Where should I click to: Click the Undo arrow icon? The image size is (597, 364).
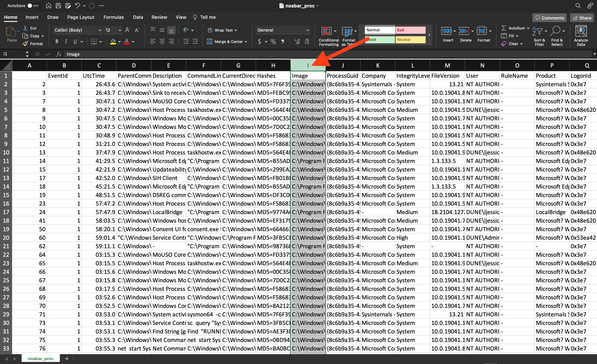point(78,6)
